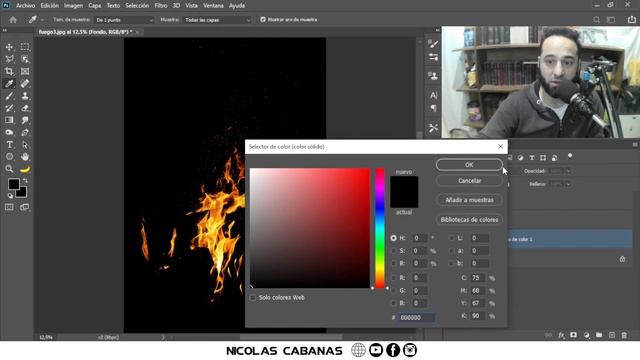Select the H hue radio button
This screenshot has width=640, height=360.
click(x=393, y=238)
